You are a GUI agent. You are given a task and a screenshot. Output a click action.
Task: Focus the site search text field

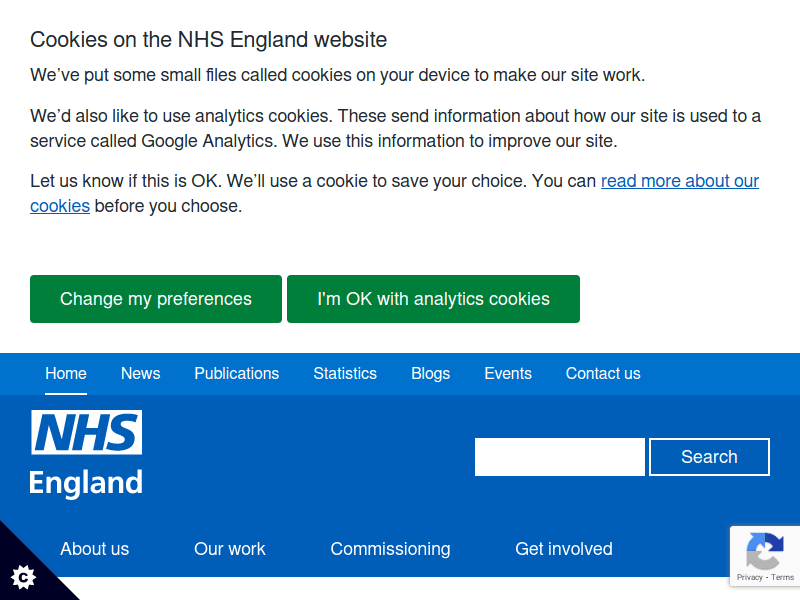(560, 457)
